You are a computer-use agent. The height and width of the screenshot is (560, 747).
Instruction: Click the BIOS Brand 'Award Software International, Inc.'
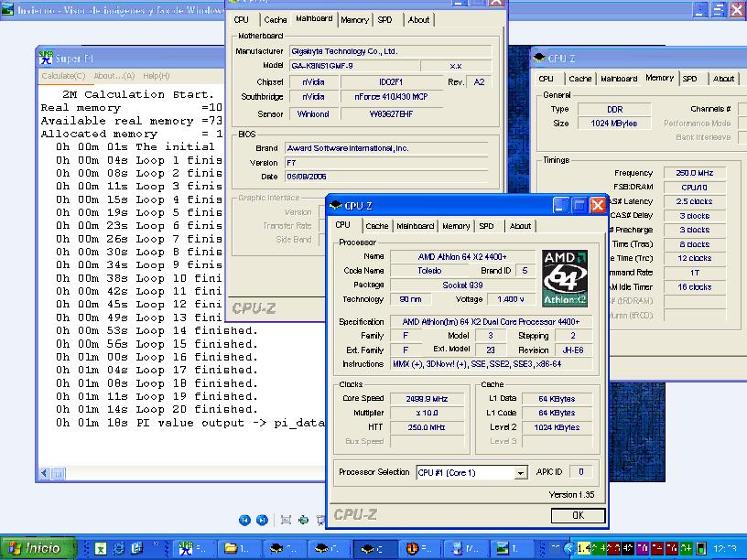click(x=386, y=148)
